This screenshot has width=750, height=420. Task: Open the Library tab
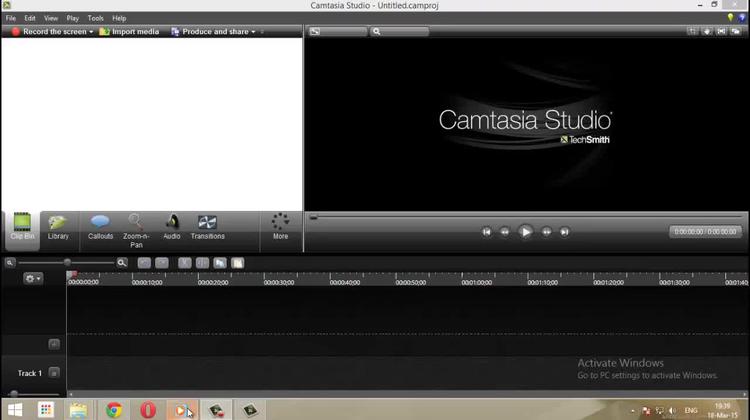58,227
